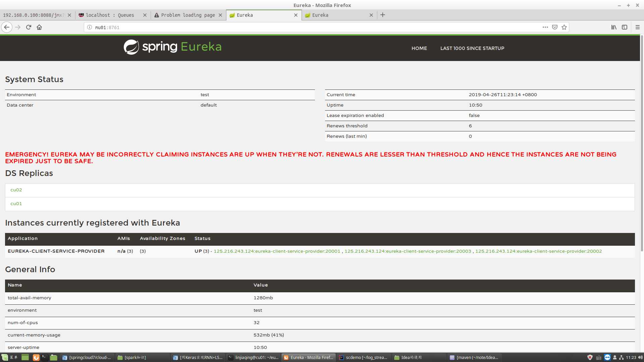
Task: Select the num-of-cpus row label
Action: [x=23, y=322]
